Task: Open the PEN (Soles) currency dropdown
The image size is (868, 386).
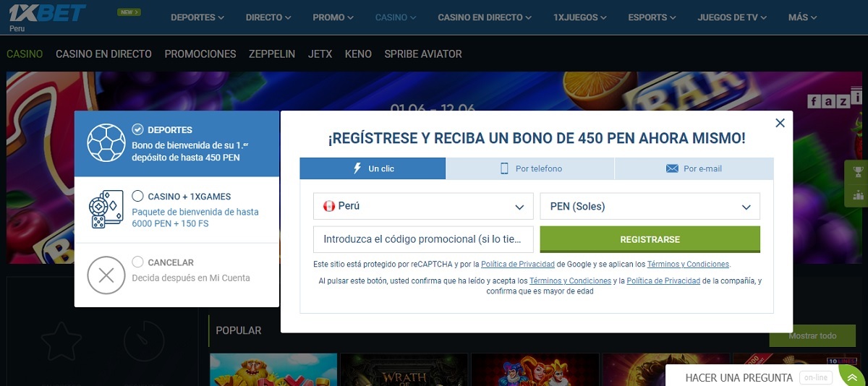Action: 650,206
